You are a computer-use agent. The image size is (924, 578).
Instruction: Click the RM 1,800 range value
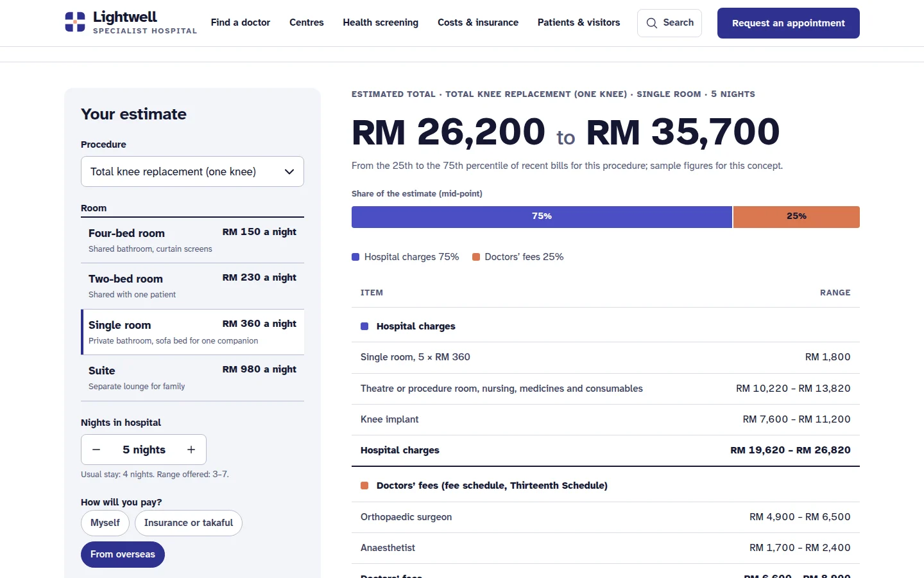(828, 357)
